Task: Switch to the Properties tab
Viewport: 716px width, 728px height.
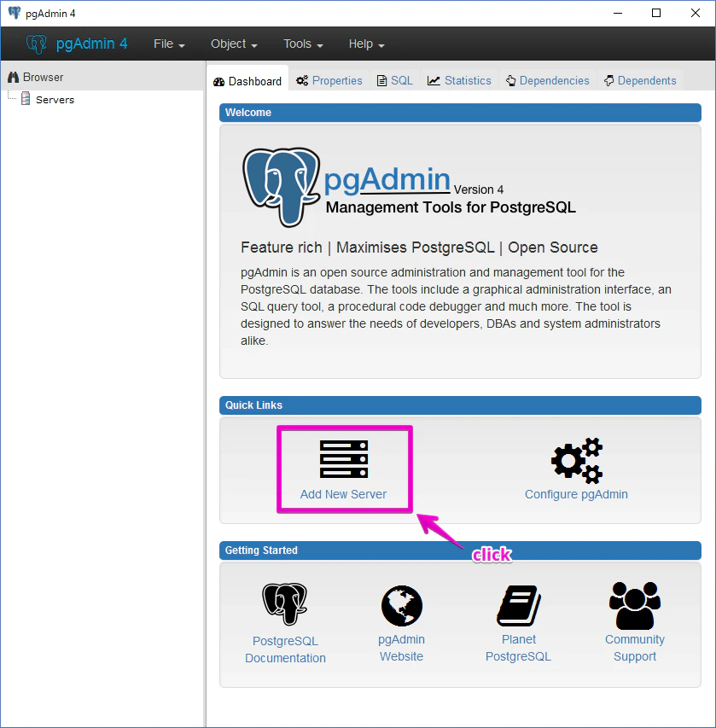Action: (329, 81)
